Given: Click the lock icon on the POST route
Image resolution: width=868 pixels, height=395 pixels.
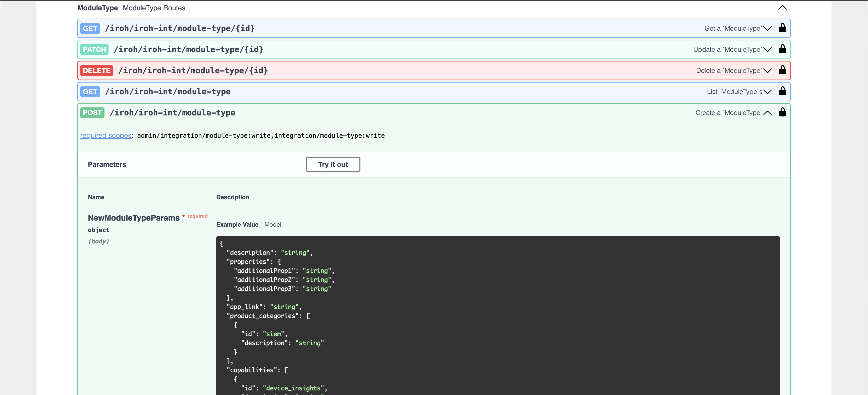Looking at the screenshot, I should [782, 112].
